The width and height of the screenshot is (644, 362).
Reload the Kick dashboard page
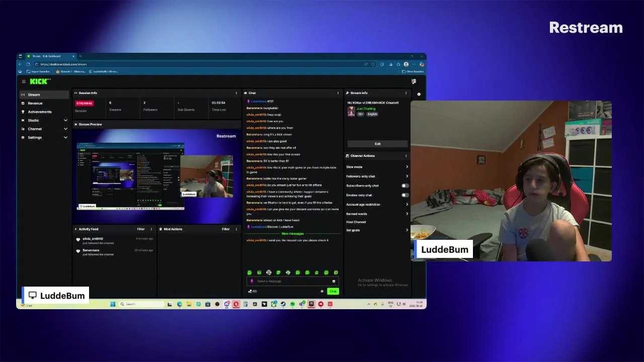point(28,64)
